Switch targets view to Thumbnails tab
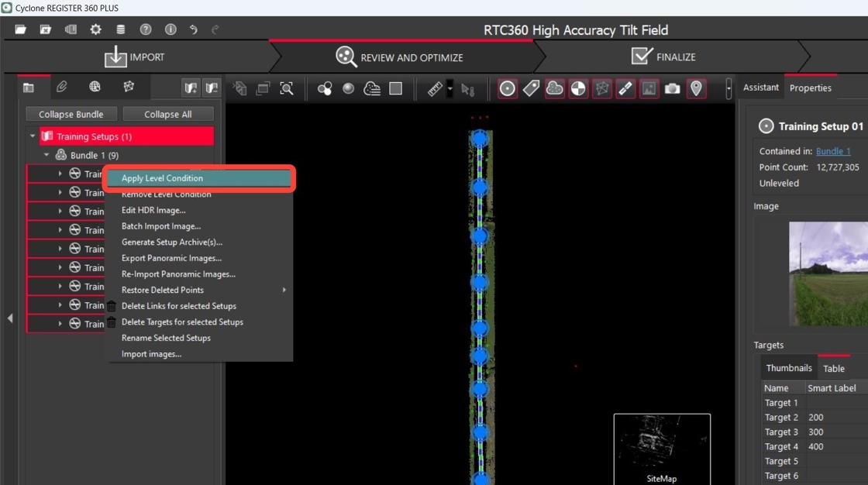 (x=789, y=368)
